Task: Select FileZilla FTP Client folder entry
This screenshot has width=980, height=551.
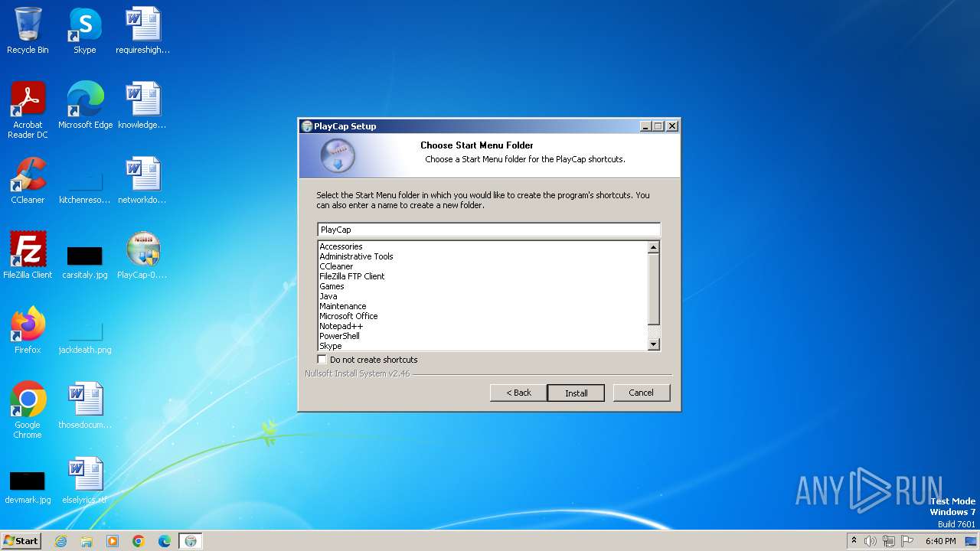Action: point(352,276)
